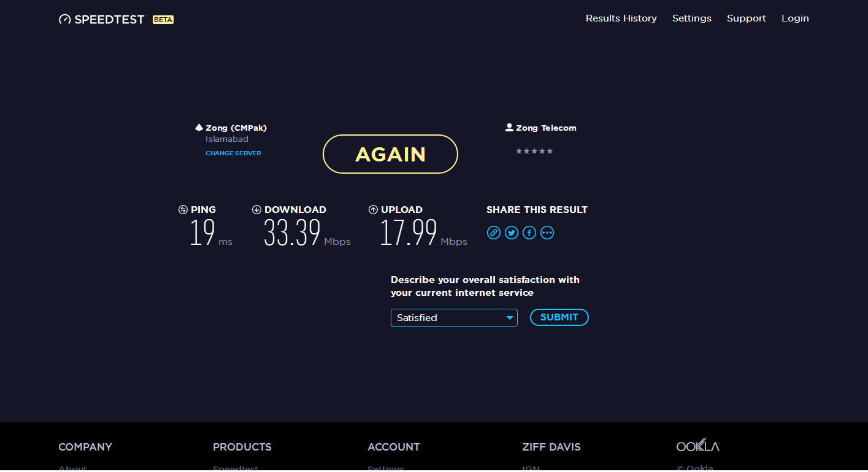
Task: Click SHARE THIS RESULT heading
Action: 537,210
